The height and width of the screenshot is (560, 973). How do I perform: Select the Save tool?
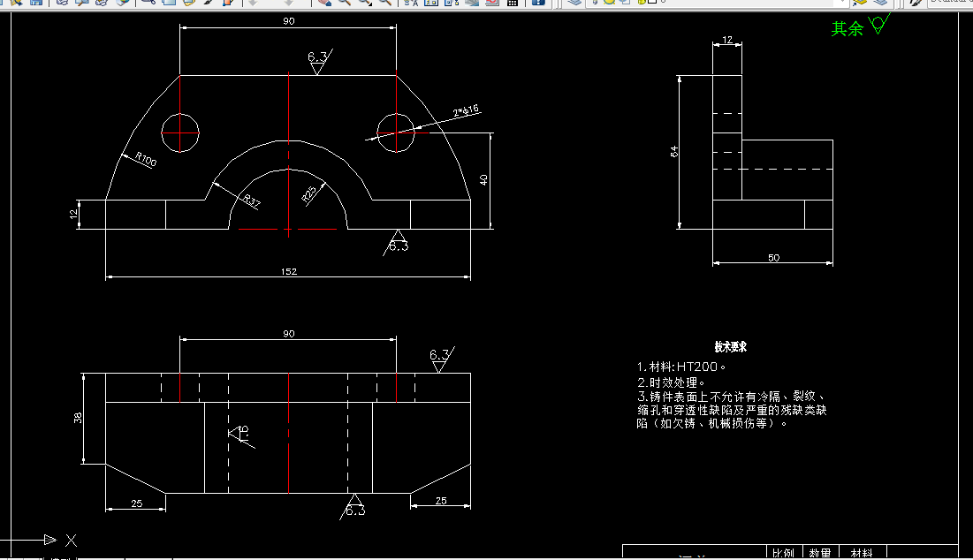35,4
